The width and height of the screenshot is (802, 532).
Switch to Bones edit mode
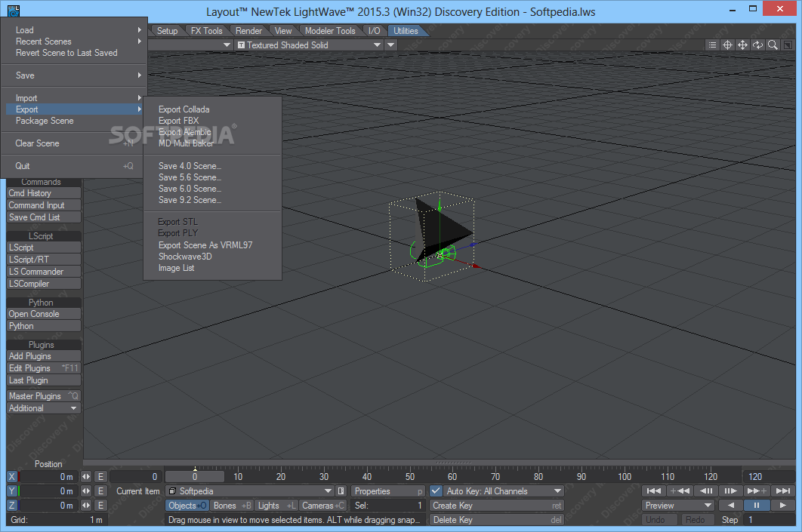[x=232, y=505]
